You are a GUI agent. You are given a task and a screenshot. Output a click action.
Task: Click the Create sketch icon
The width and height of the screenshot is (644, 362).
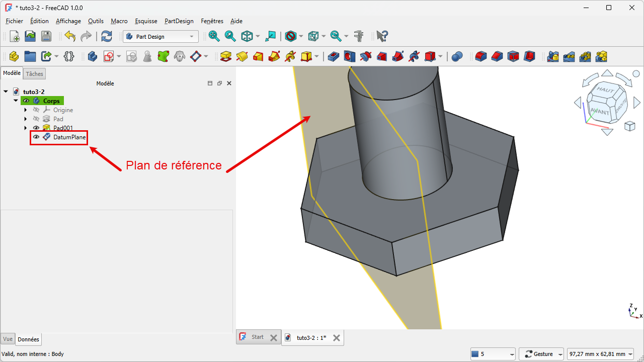pyautogui.click(x=109, y=56)
